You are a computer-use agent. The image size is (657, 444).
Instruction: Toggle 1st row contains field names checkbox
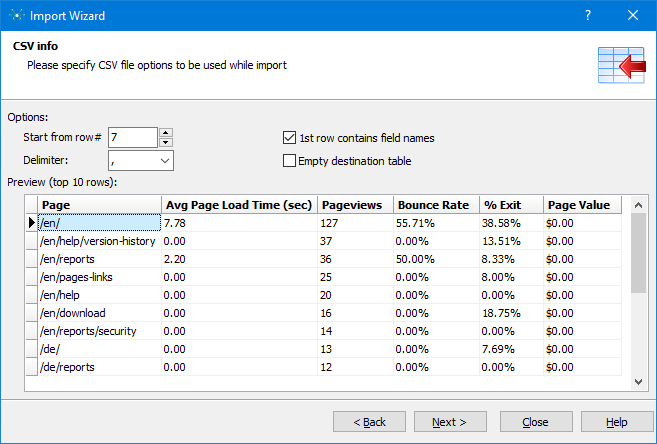290,138
